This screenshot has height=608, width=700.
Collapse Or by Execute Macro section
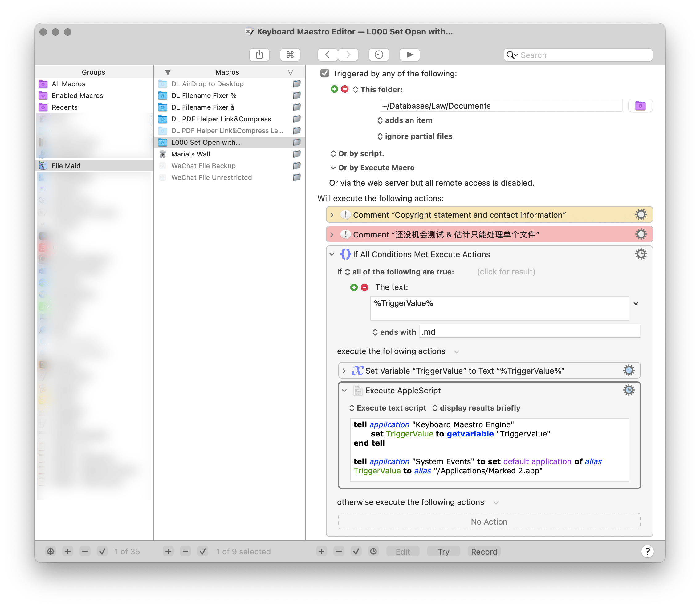(372, 168)
